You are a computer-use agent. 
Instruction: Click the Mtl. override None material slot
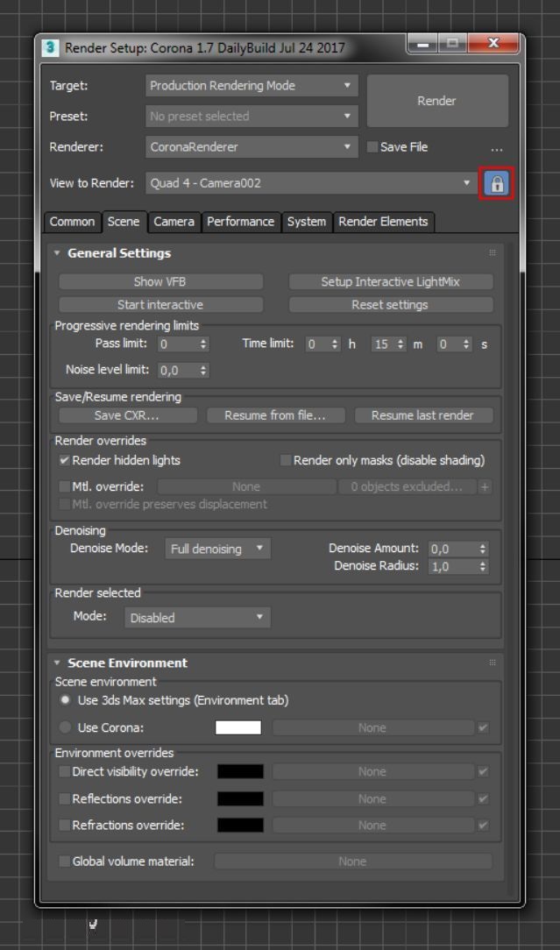(246, 486)
